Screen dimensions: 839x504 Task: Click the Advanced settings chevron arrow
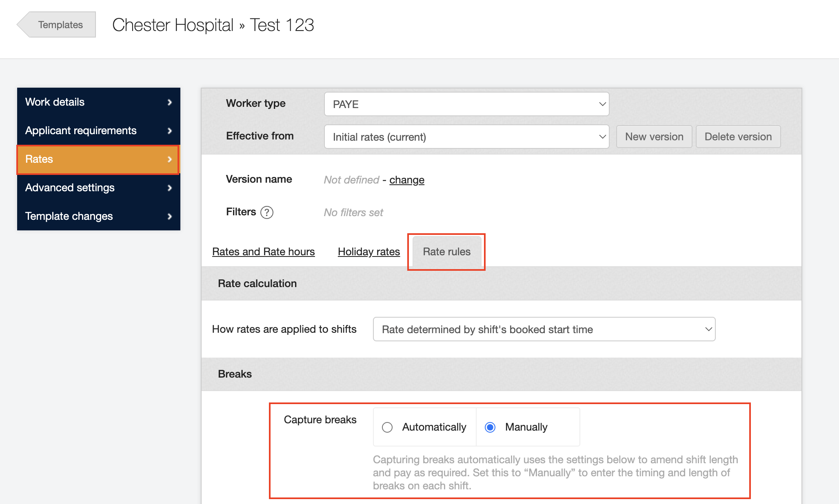point(170,188)
